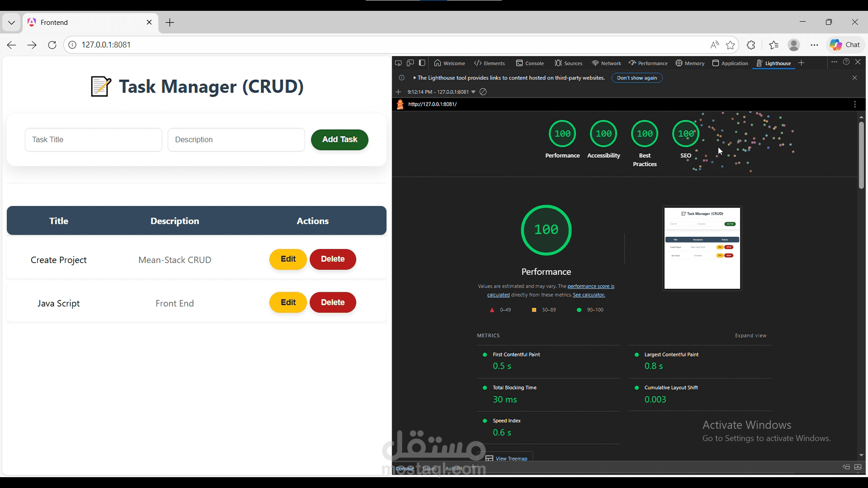Open the DevTools more options menu
868x488 pixels.
833,62
